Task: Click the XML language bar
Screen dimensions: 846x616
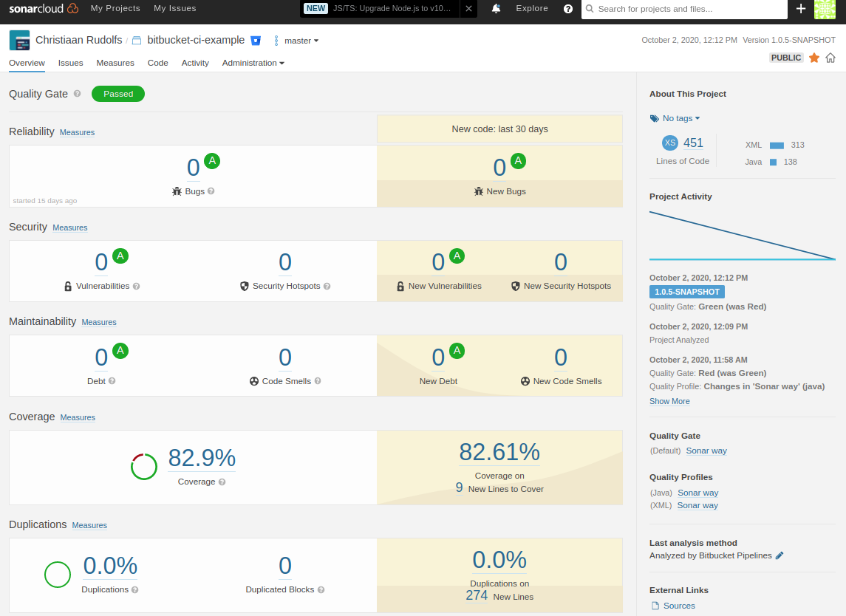Action: [777, 145]
